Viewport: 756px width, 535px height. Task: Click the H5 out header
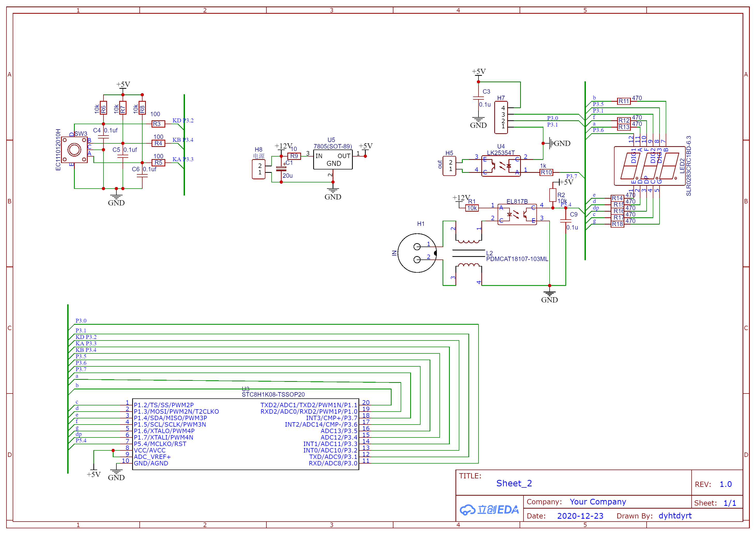tap(449, 166)
